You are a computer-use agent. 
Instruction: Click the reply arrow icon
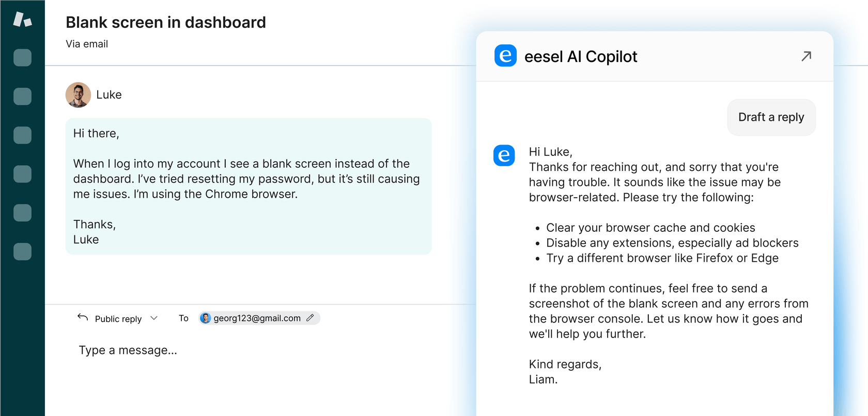83,317
